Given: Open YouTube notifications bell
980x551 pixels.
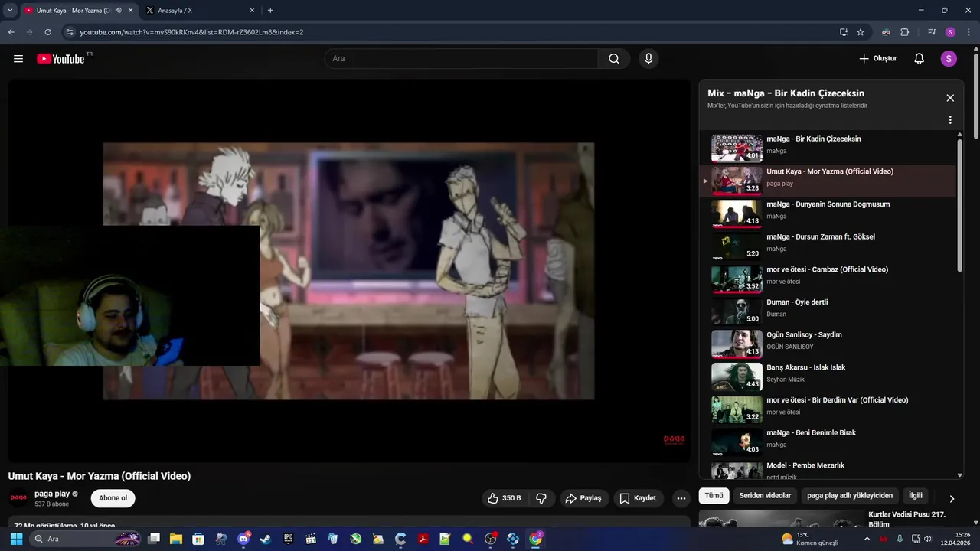Looking at the screenshot, I should click(920, 59).
